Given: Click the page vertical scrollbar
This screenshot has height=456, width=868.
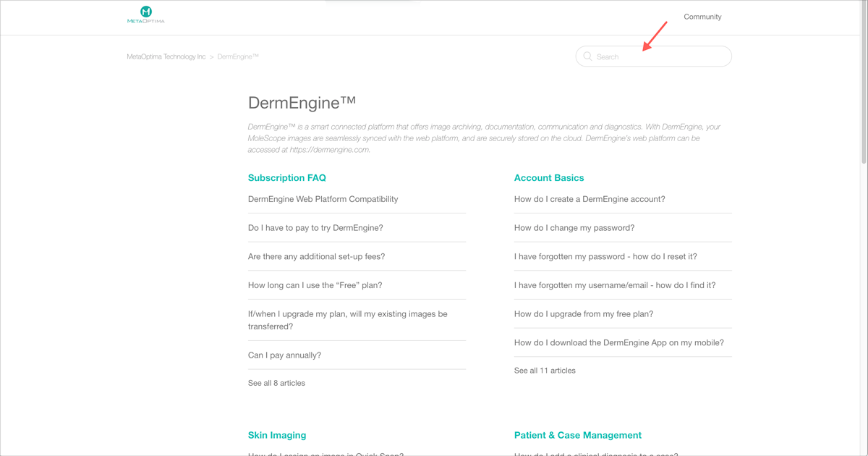Looking at the screenshot, I should point(864,87).
